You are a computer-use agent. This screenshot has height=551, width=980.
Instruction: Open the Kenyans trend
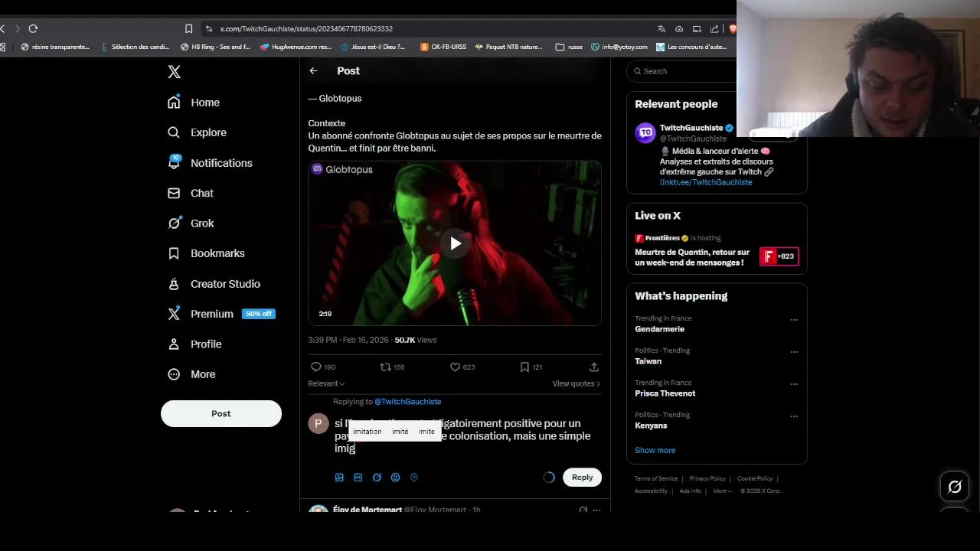click(651, 425)
